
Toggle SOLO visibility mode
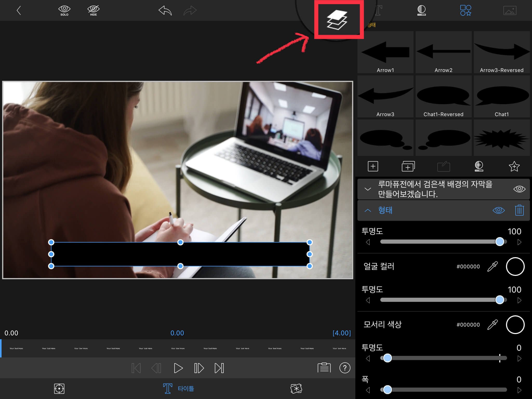click(x=64, y=11)
